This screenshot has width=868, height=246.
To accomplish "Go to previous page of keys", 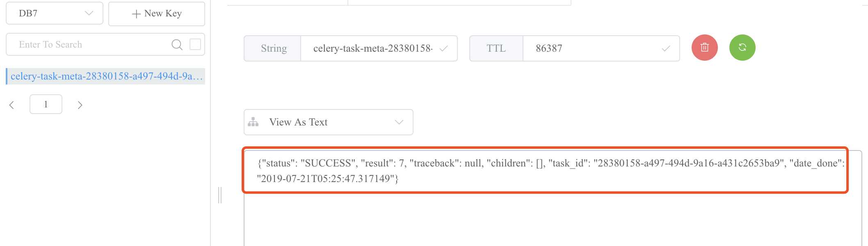I will tap(11, 105).
